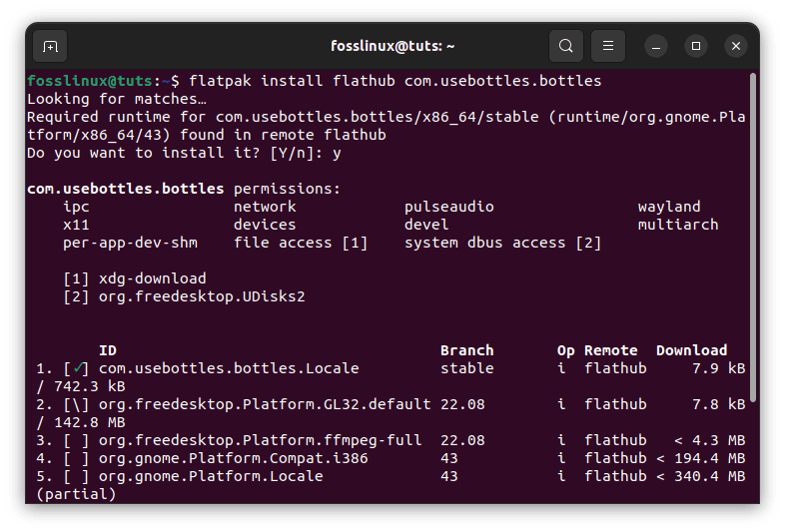The width and height of the screenshot is (785, 532).
Task: Click the search magnifier icon
Action: click(x=566, y=46)
